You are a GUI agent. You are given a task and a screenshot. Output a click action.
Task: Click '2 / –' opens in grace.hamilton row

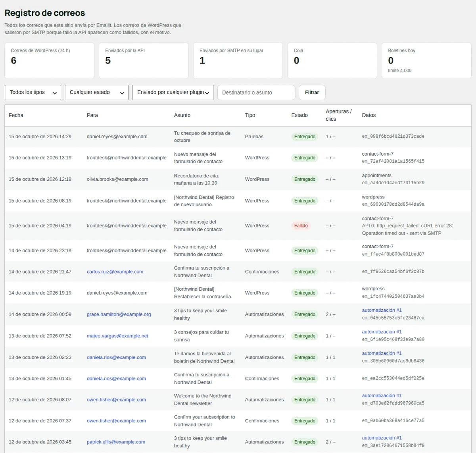pos(330,314)
